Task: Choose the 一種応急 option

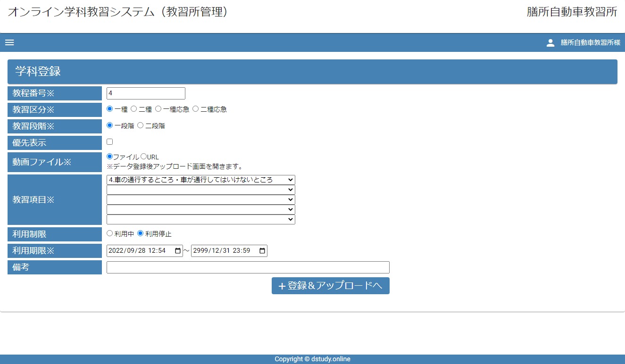Action: [x=158, y=109]
